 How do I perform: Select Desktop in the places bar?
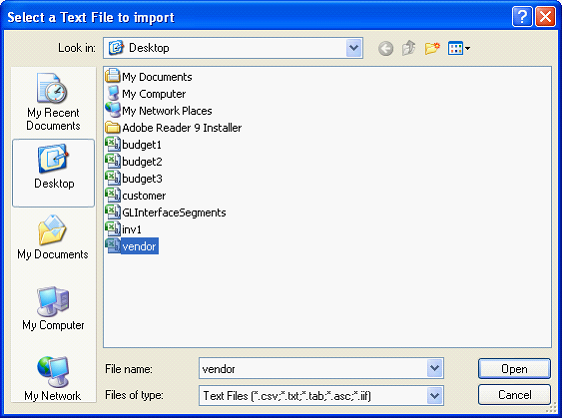pyautogui.click(x=53, y=173)
